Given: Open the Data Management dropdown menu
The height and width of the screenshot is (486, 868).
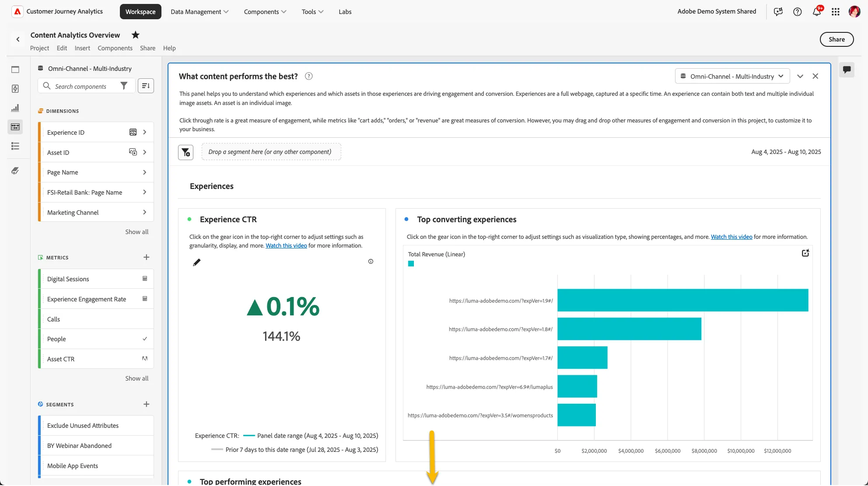Looking at the screenshot, I should [x=199, y=12].
